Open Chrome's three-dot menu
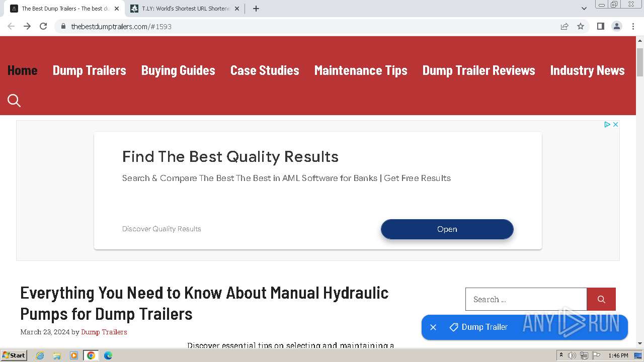644x362 pixels. (633, 26)
